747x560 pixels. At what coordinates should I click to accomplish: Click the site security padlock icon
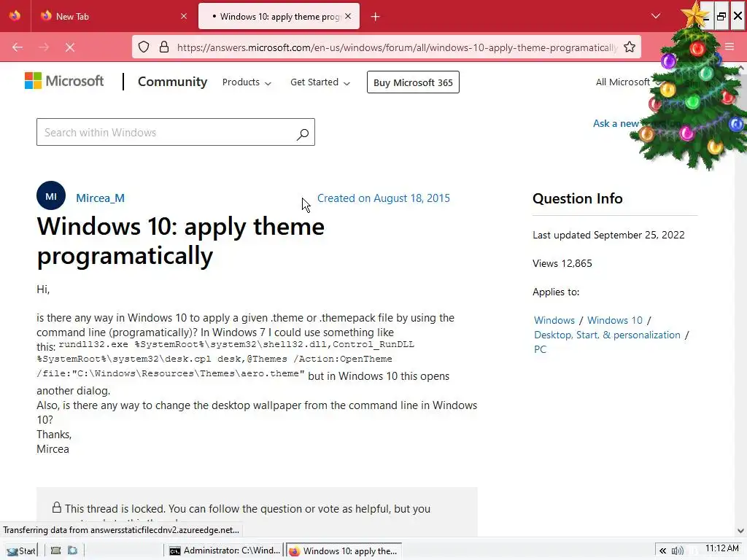164,47
